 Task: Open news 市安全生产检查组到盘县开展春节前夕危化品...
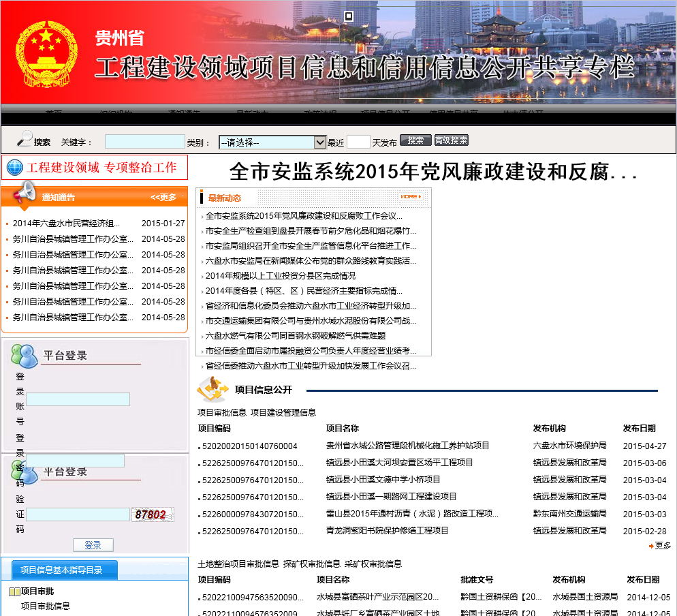pos(311,231)
